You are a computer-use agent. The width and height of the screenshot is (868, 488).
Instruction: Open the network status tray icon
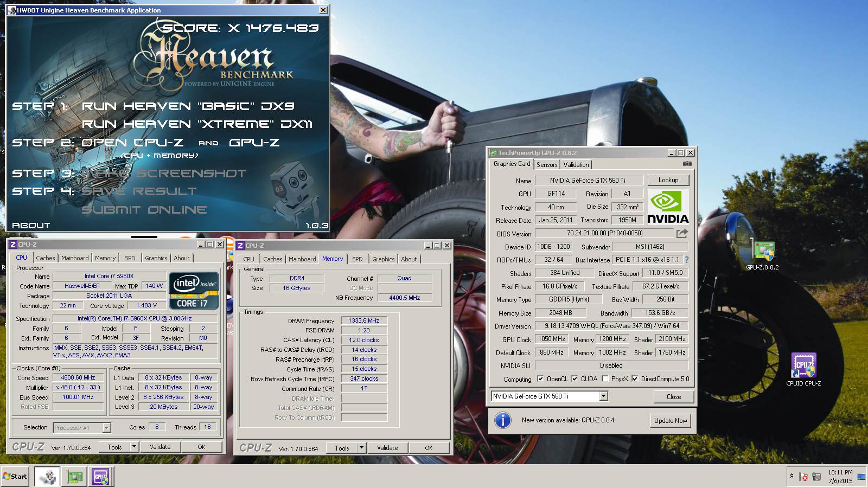816,477
